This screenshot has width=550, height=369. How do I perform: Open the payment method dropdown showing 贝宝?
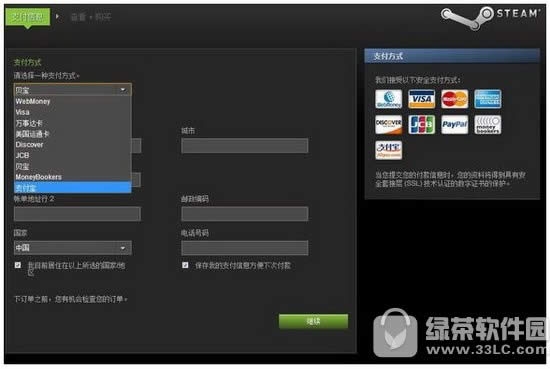coord(73,90)
